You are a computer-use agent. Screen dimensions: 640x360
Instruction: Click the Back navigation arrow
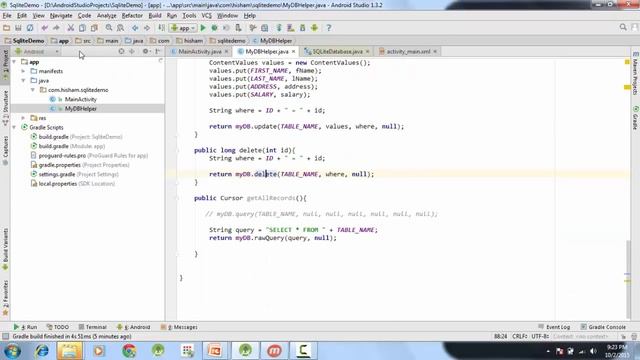click(x=135, y=28)
